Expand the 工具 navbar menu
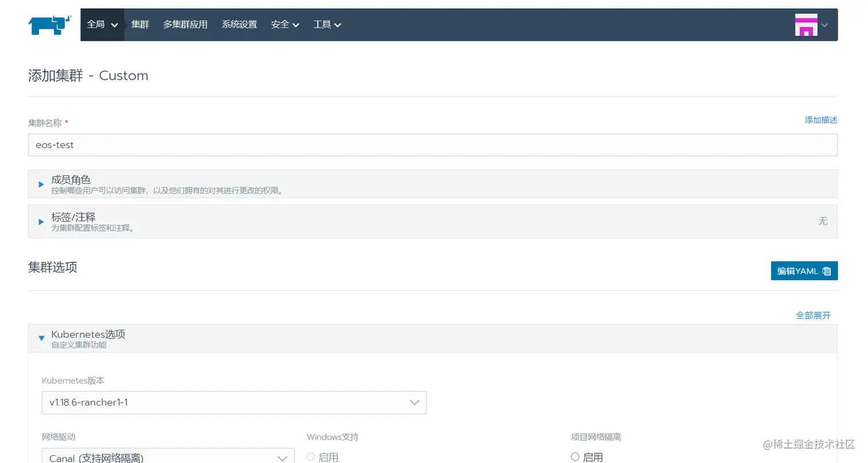Viewport: 868px width, 463px height. [x=327, y=25]
